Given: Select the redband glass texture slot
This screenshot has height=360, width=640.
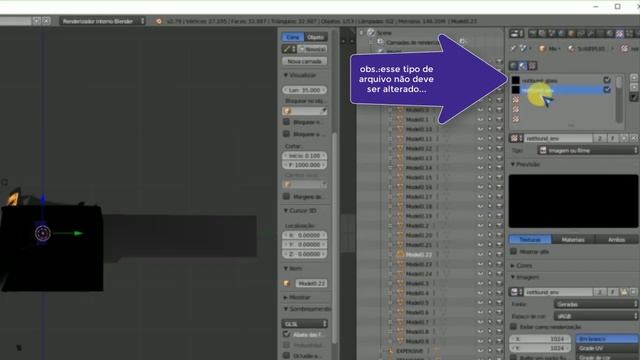Looking at the screenshot, I should 562,80.
